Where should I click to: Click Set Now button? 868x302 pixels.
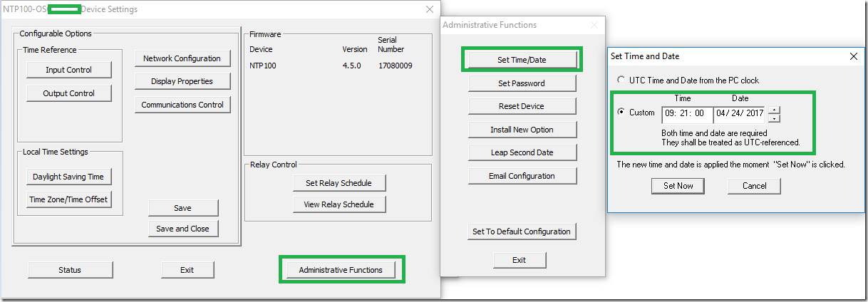(678, 186)
